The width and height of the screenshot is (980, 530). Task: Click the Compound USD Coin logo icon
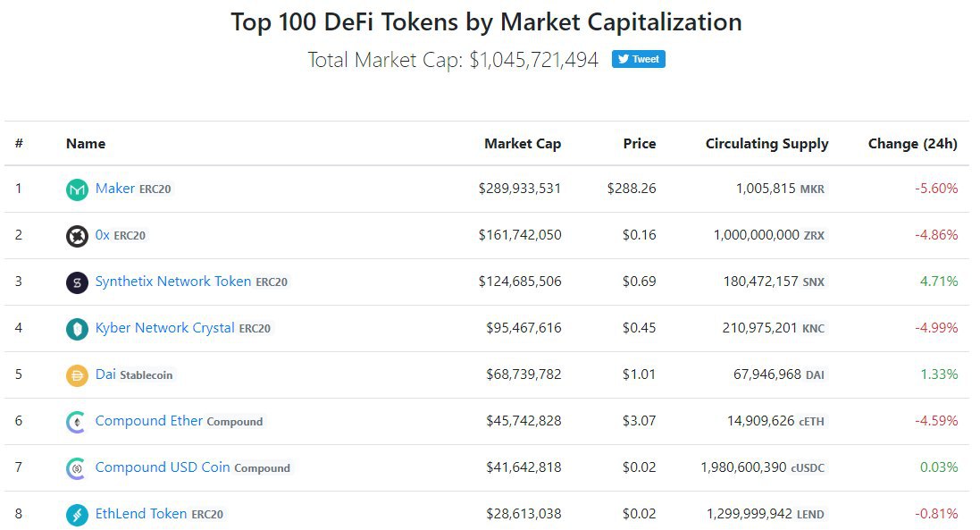[x=78, y=468]
